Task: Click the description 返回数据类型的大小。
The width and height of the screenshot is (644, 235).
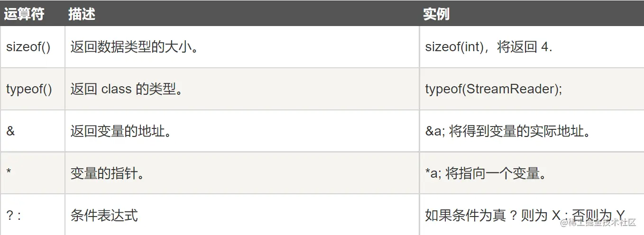Action: coord(134,47)
